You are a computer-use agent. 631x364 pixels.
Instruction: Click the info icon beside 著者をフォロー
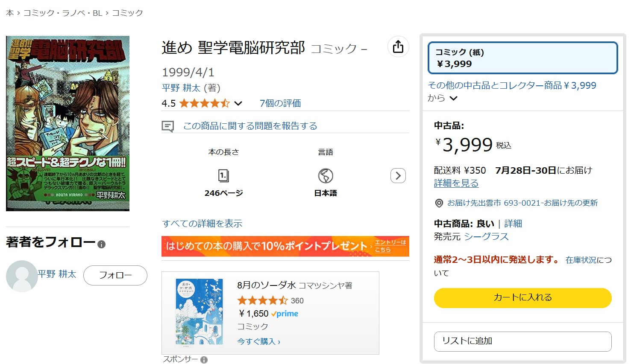101,245
